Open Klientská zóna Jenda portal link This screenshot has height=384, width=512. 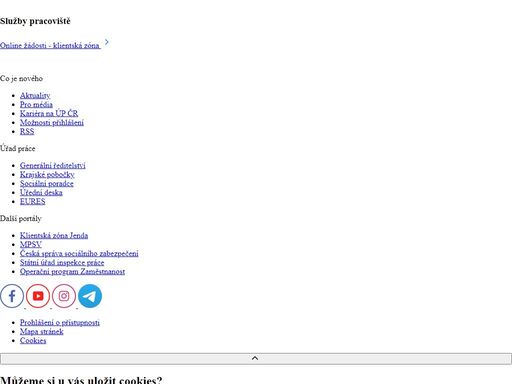[x=54, y=236]
